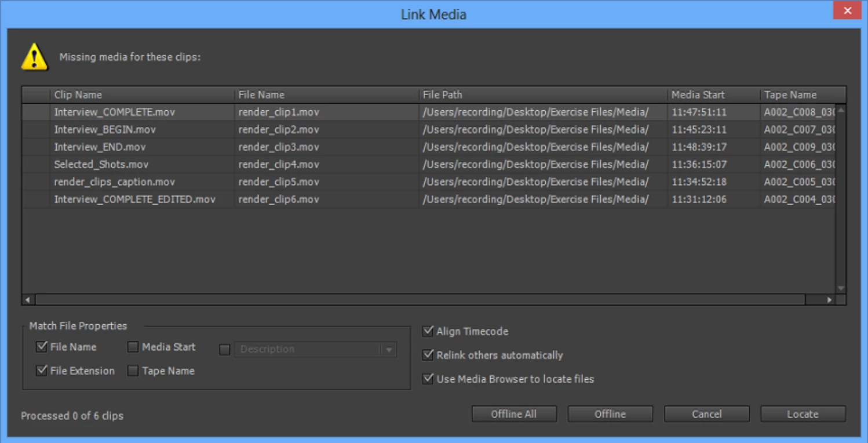Sort by the Media Start column header
The height and width of the screenshot is (443, 868).
[x=714, y=95]
